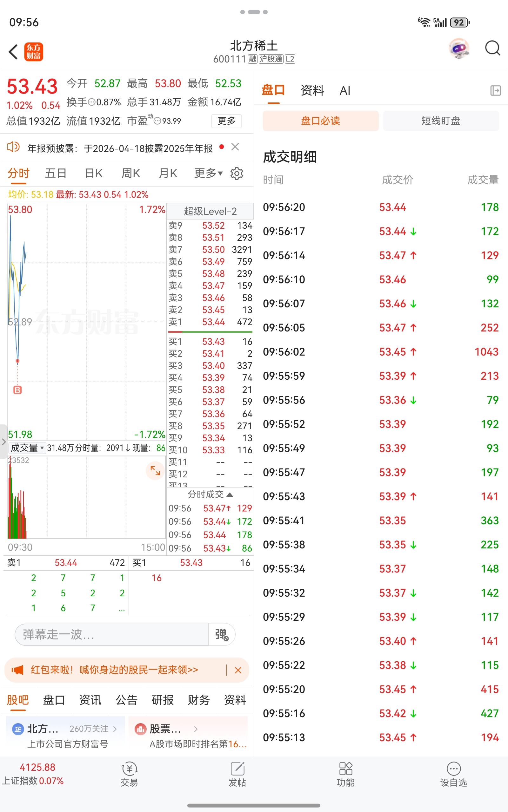Open the 资料 tab in bottom row
This screenshot has height=812, width=508.
pyautogui.click(x=235, y=700)
